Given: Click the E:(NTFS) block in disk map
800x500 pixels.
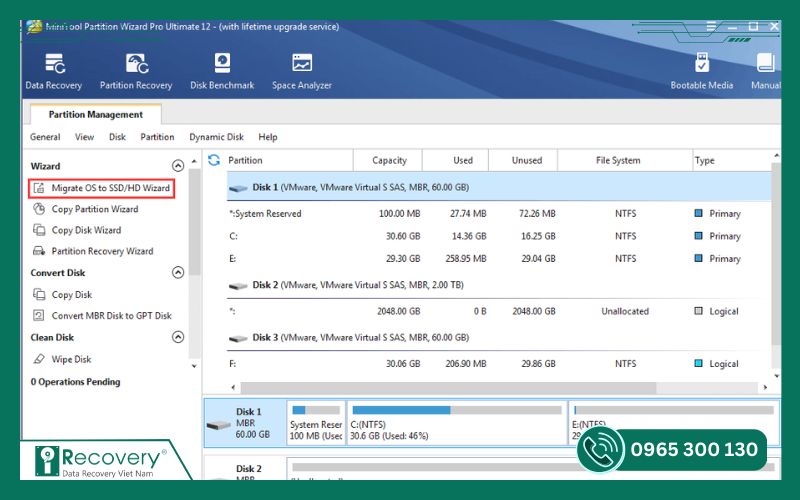Looking at the screenshot, I should (673, 423).
